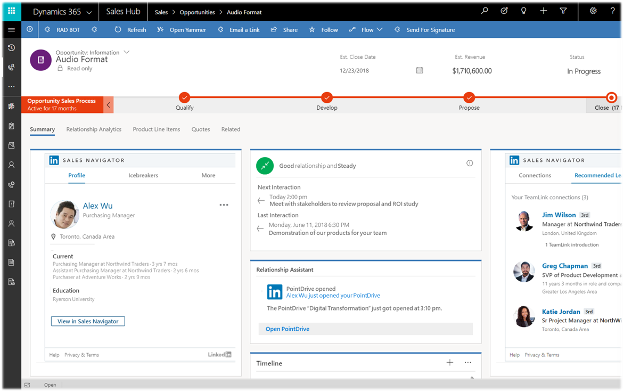Click Help link in left Sales Navigator footer
This screenshot has width=624, height=392.
pyautogui.click(x=54, y=355)
